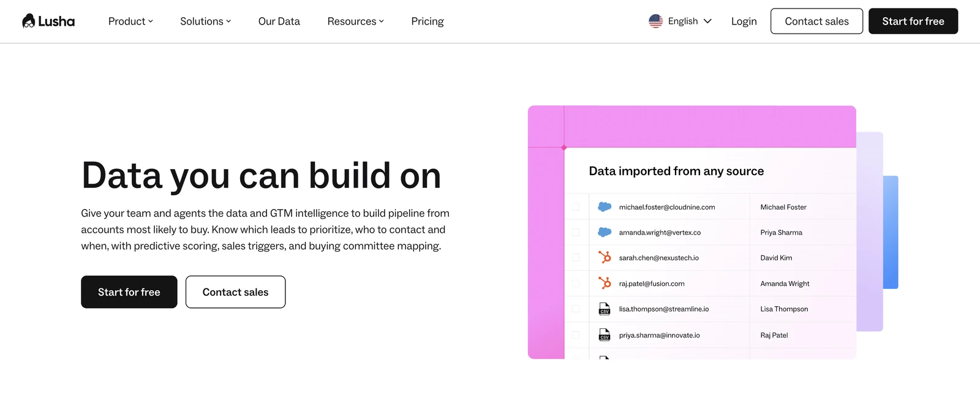This screenshot has height=409, width=980.
Task: Tick checkbox for sarah.chen@nexustech.io row
Action: pos(576,258)
